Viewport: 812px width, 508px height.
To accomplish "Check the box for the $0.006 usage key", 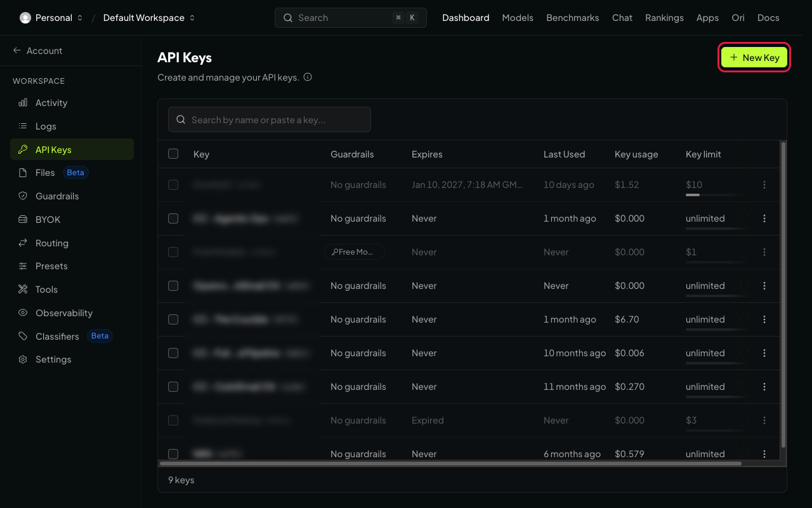I will click(173, 353).
